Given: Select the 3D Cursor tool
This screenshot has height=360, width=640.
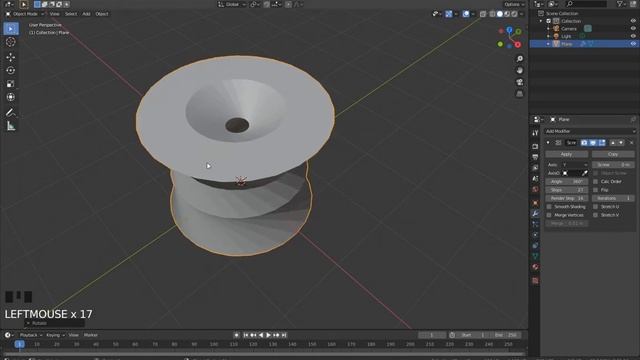Looking at the screenshot, I should tap(11, 42).
